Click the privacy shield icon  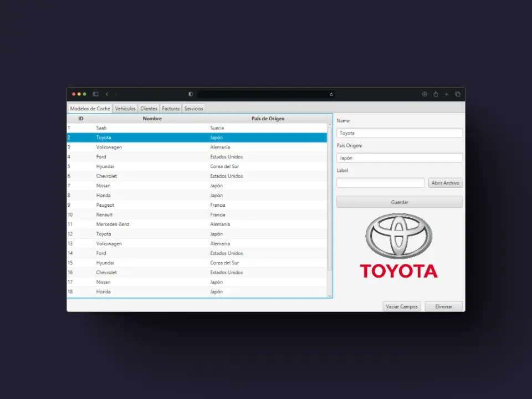pyautogui.click(x=190, y=94)
